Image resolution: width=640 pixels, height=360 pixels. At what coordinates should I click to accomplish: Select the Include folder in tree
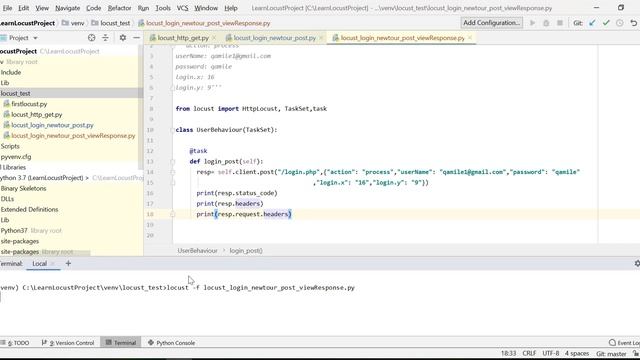coord(11,72)
